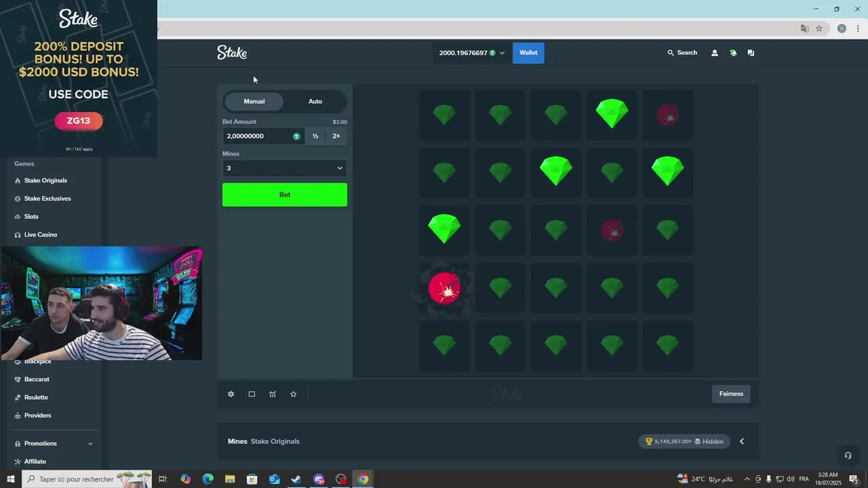Switch to Chrome on the taskbar
Viewport: 868px width, 488px height.
point(363,479)
